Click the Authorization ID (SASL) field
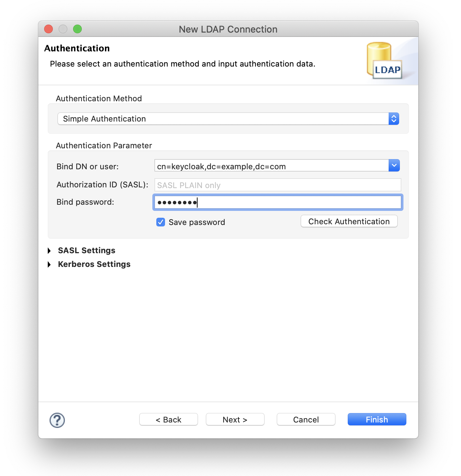The height and width of the screenshot is (476, 461). (x=278, y=185)
